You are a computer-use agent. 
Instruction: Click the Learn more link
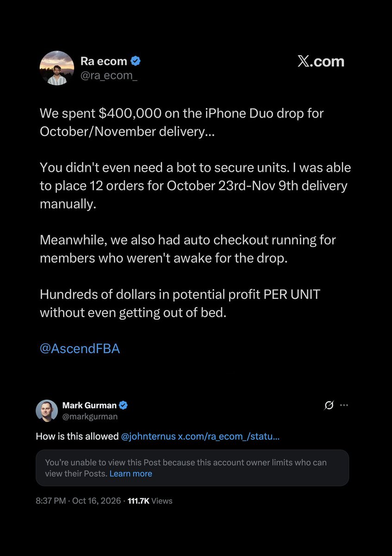[131, 474]
